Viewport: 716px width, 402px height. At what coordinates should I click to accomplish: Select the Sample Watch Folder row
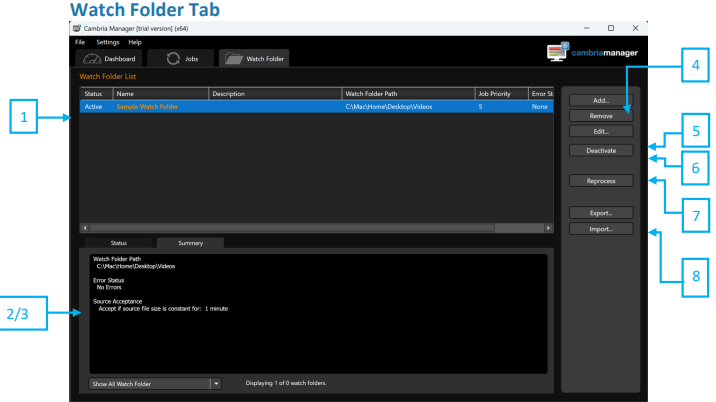[x=316, y=106]
